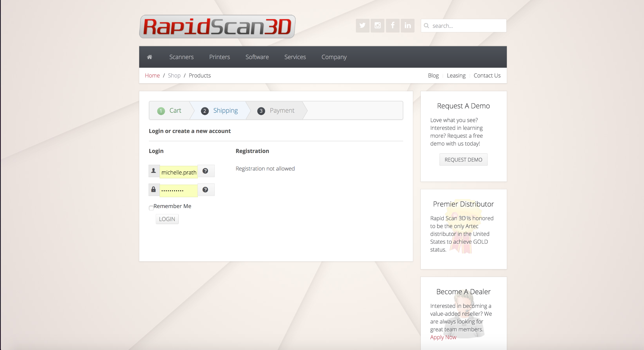Open the Software menu
The width and height of the screenshot is (644, 350).
pyautogui.click(x=257, y=57)
